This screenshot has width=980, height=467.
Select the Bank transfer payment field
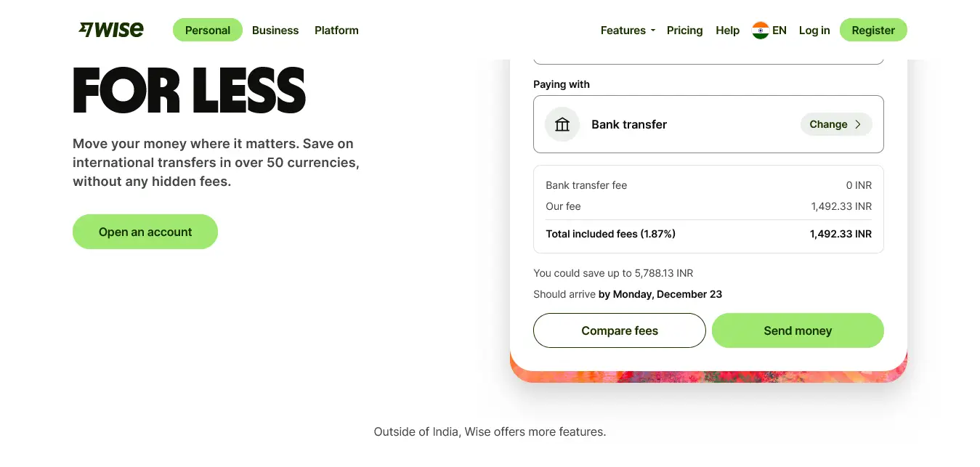pos(708,124)
